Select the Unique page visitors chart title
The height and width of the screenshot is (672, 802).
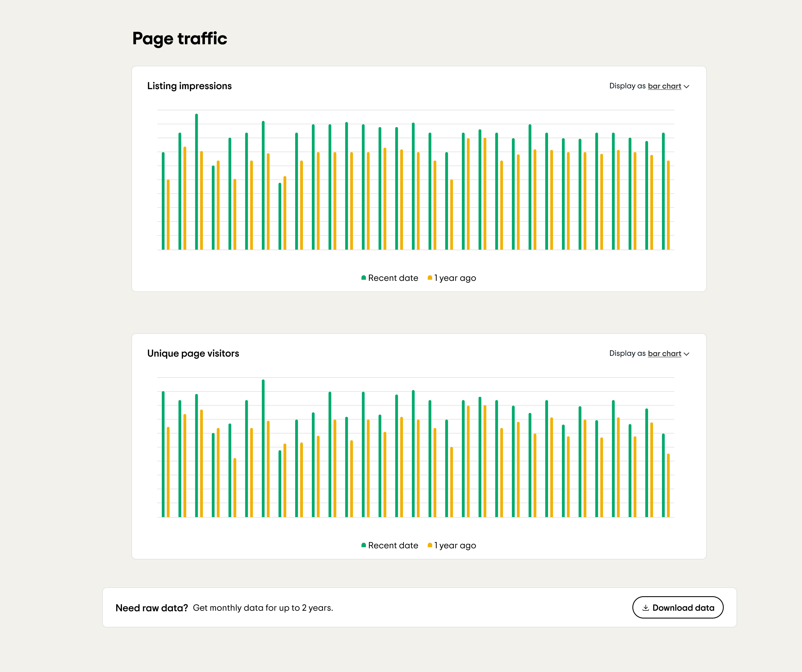(193, 353)
